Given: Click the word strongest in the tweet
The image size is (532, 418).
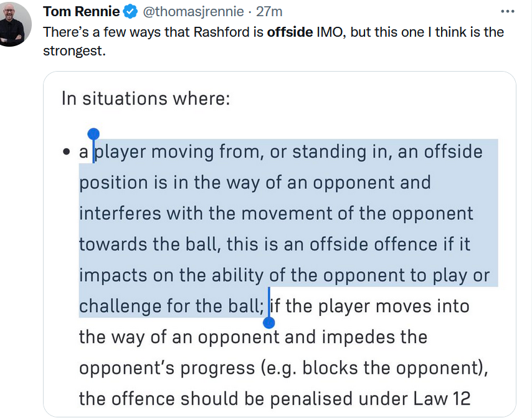Looking at the screenshot, I should pos(73,50).
